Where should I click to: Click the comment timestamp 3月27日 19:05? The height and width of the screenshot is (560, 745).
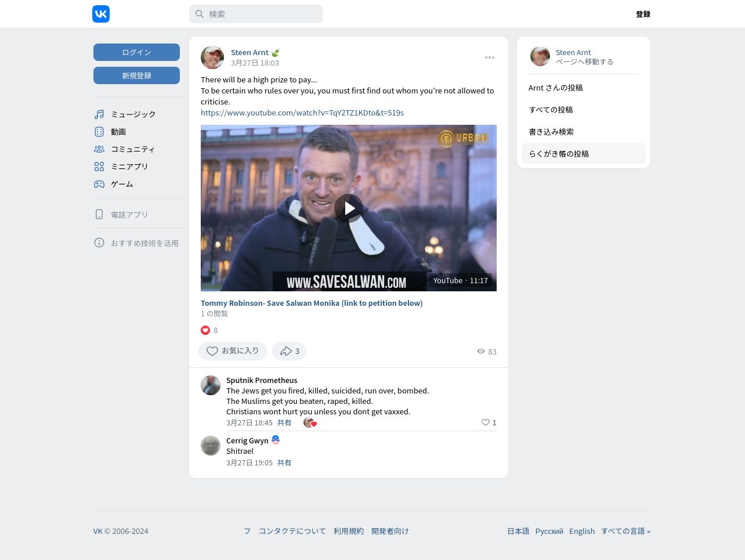(x=249, y=463)
